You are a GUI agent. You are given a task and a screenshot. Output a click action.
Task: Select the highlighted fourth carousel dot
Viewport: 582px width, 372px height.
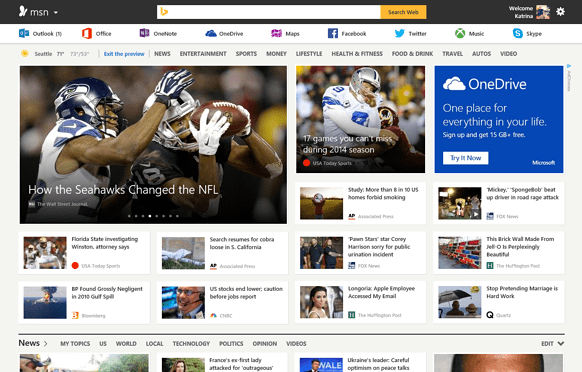tap(150, 216)
